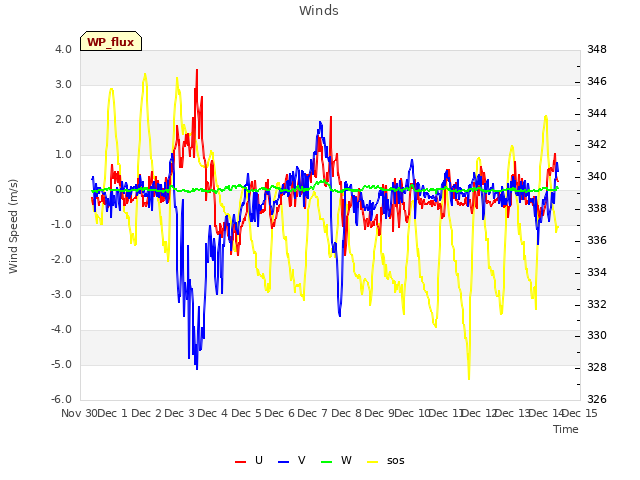Click the 'Dec 4' time axis label
The width and height of the screenshot is (640, 480).
point(213,413)
